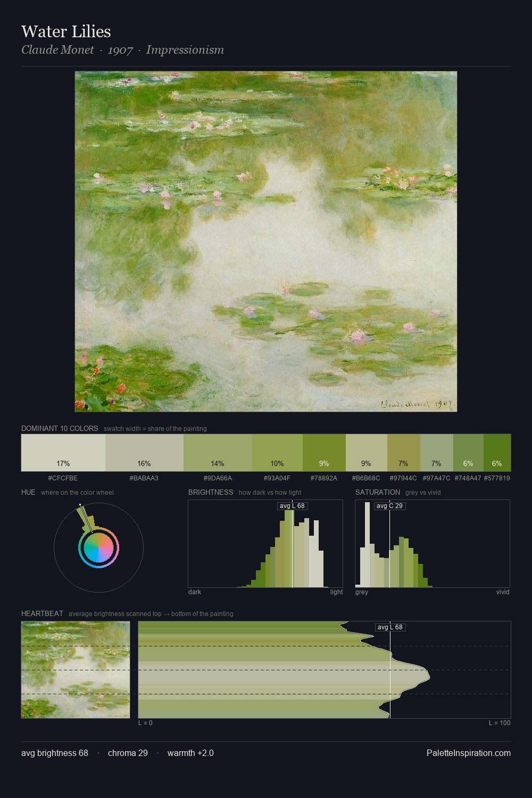
Task: Pick the #9DA66A 14% swatch
Action: [218, 453]
